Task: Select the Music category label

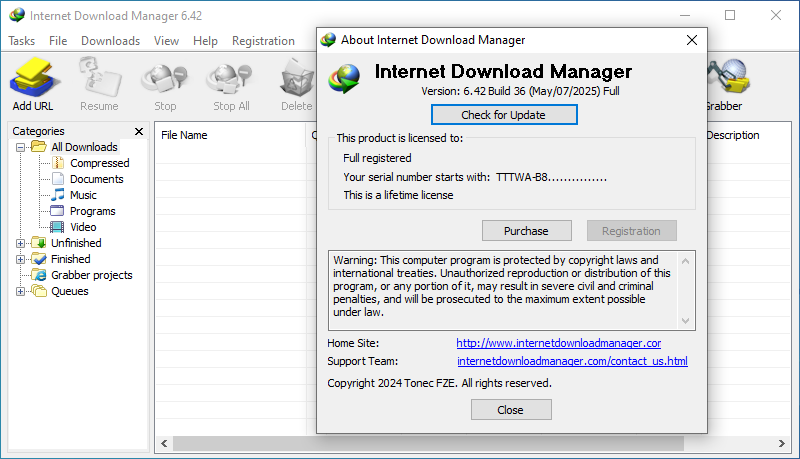Action: click(83, 195)
